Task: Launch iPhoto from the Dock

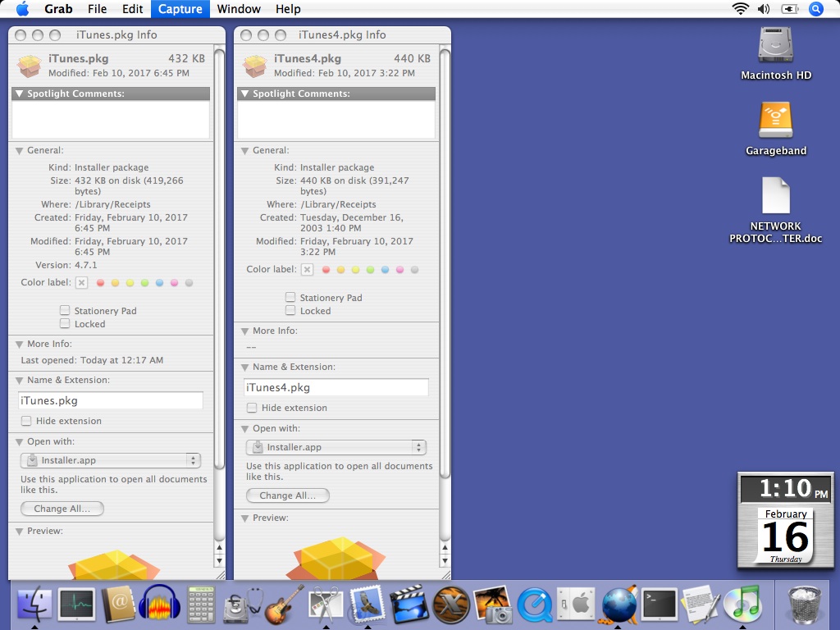Action: [493, 605]
